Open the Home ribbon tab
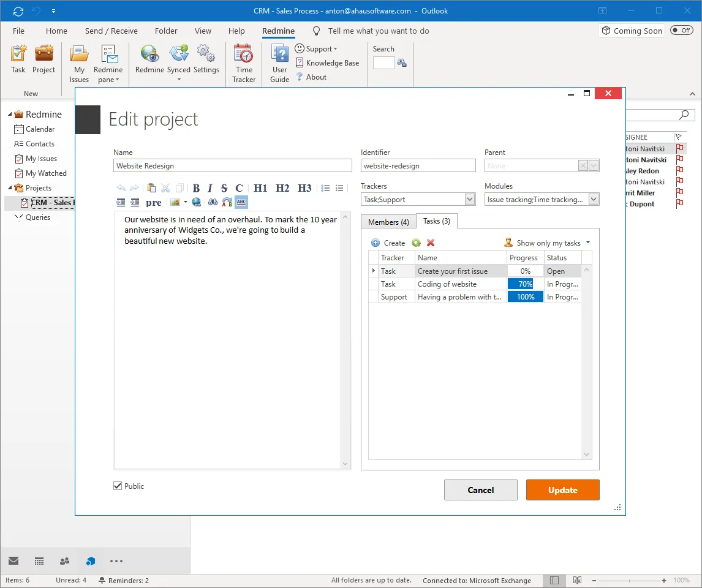Screen dimensions: 702x588 click(x=56, y=31)
